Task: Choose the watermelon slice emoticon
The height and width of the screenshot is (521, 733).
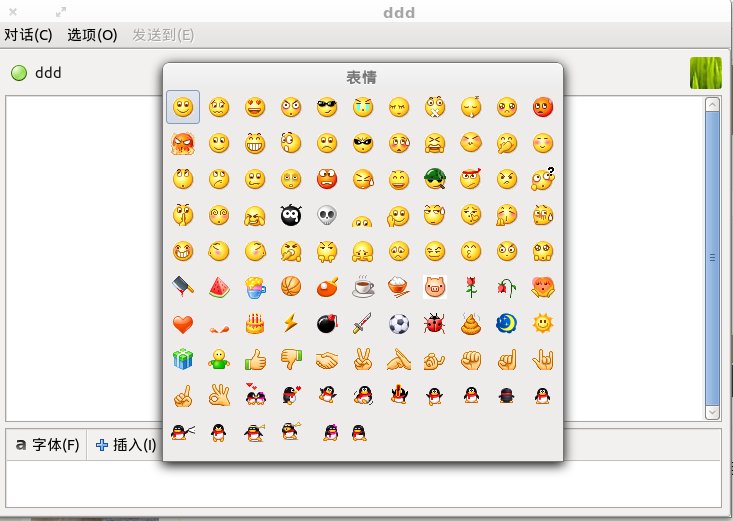Action: [219, 287]
